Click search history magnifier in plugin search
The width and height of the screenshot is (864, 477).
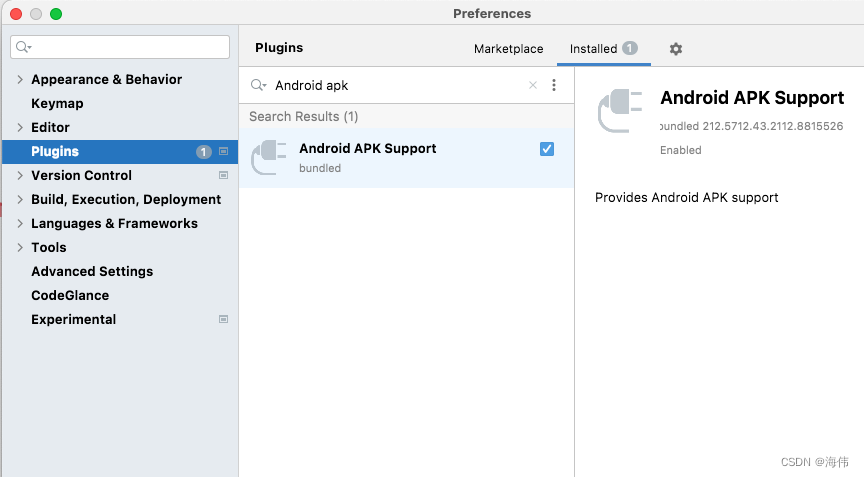pos(258,85)
